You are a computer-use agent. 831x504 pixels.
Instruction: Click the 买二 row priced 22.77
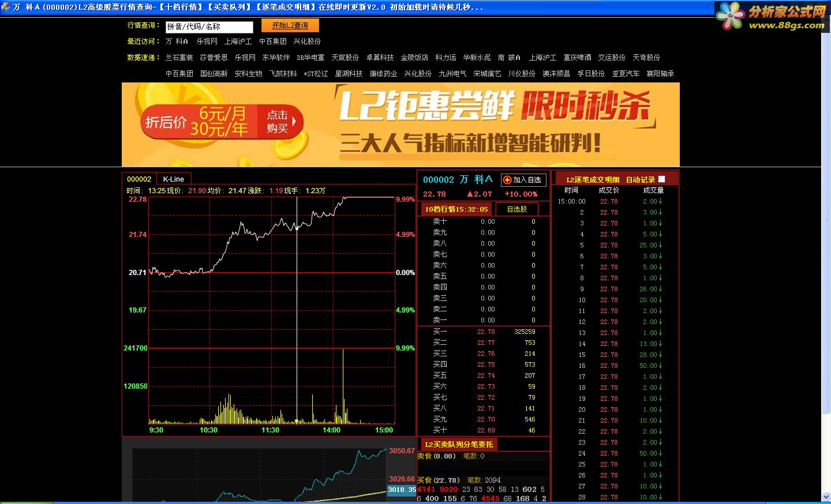pyautogui.click(x=484, y=343)
